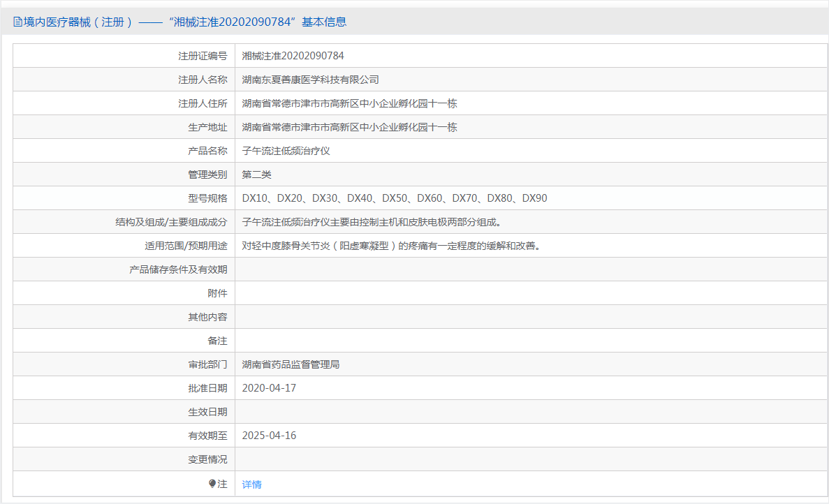829x504 pixels.
Task: Click the address value in the 注册人住所 row
Action: pos(349,103)
